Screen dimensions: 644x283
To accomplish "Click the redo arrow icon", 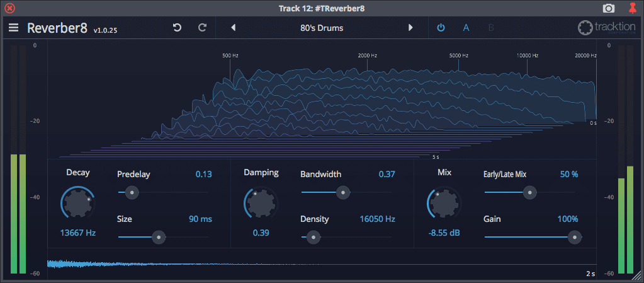I will pyautogui.click(x=202, y=28).
